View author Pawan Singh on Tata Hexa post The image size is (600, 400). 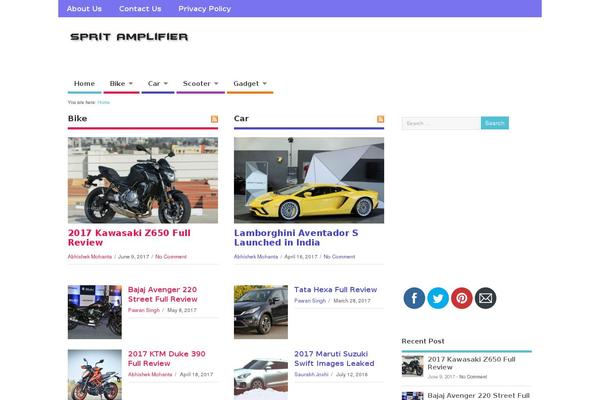click(x=310, y=300)
